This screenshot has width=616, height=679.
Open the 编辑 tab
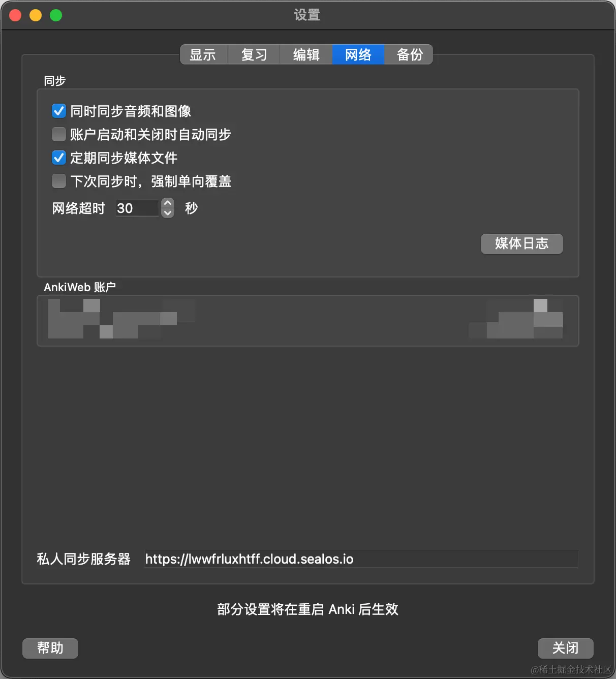coord(306,54)
